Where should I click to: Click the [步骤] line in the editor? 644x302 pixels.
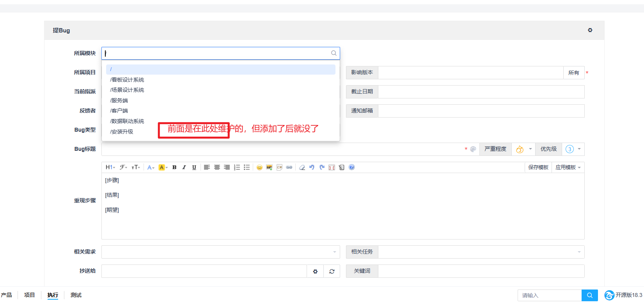tap(112, 180)
